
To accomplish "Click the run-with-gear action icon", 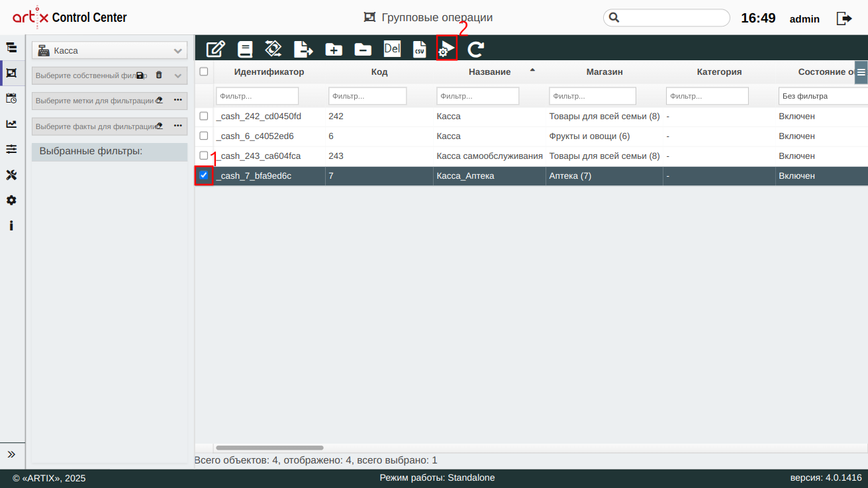I will pos(447,49).
